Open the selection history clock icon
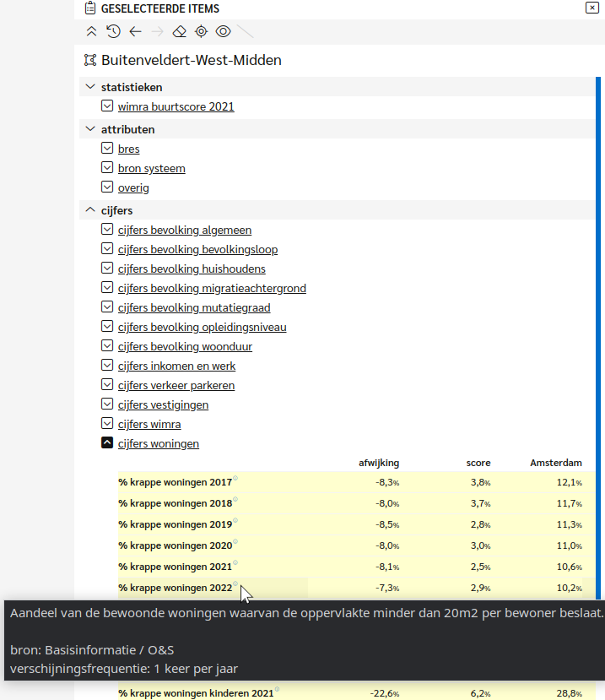The height and width of the screenshot is (700, 605). point(113,32)
